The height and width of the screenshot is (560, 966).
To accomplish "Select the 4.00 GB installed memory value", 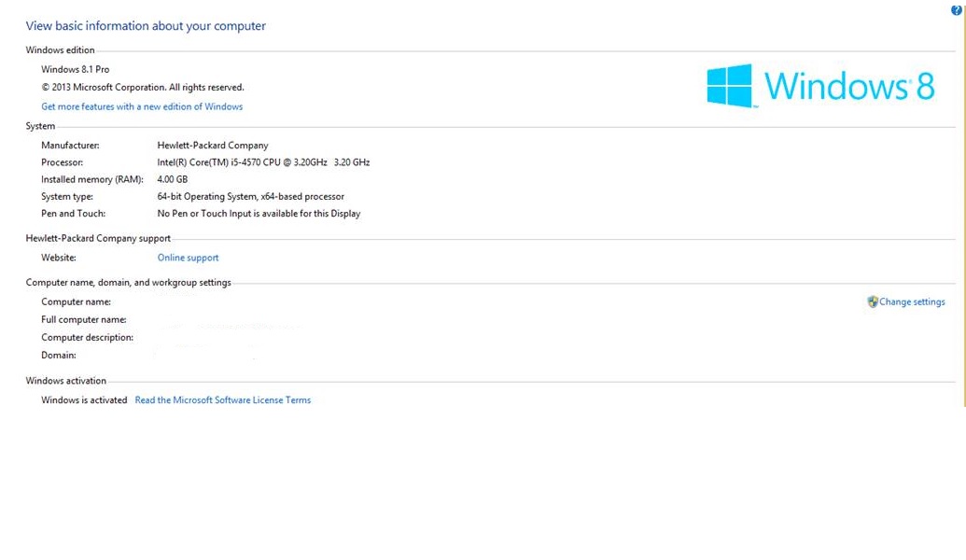I will point(173,179).
